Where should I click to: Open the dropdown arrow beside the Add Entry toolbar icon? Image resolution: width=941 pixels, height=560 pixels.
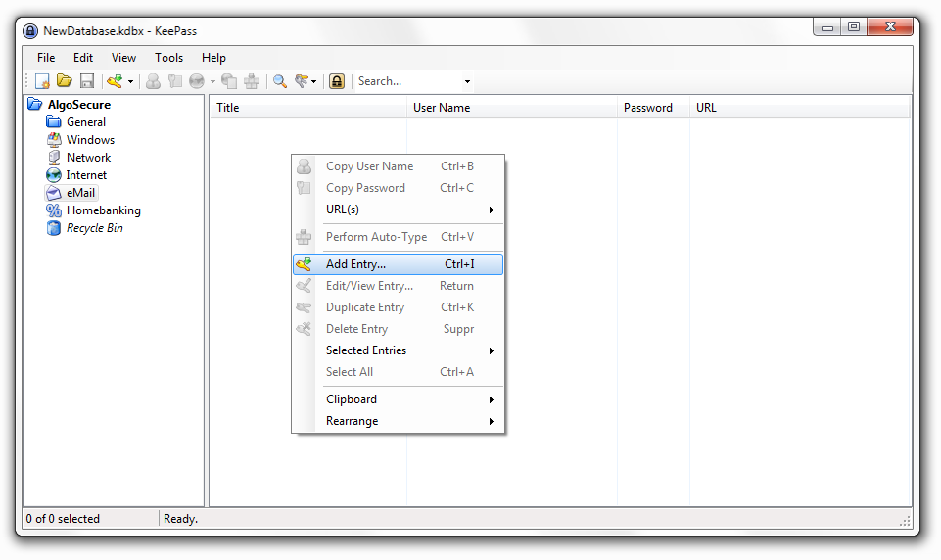click(130, 81)
